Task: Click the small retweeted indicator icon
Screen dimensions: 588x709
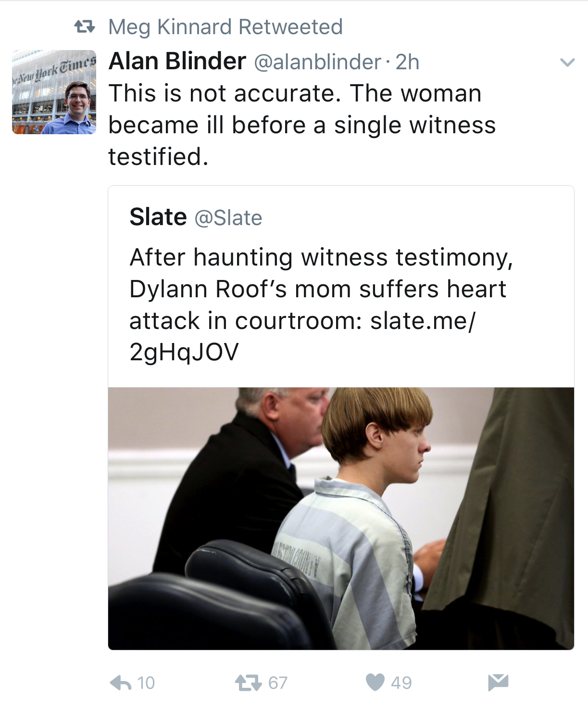Action: (85, 27)
